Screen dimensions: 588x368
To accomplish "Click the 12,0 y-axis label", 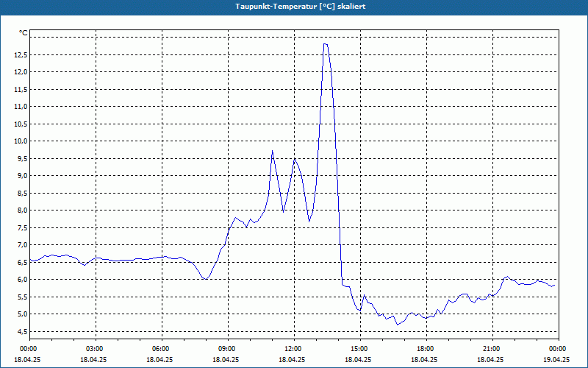I will (x=21, y=72).
